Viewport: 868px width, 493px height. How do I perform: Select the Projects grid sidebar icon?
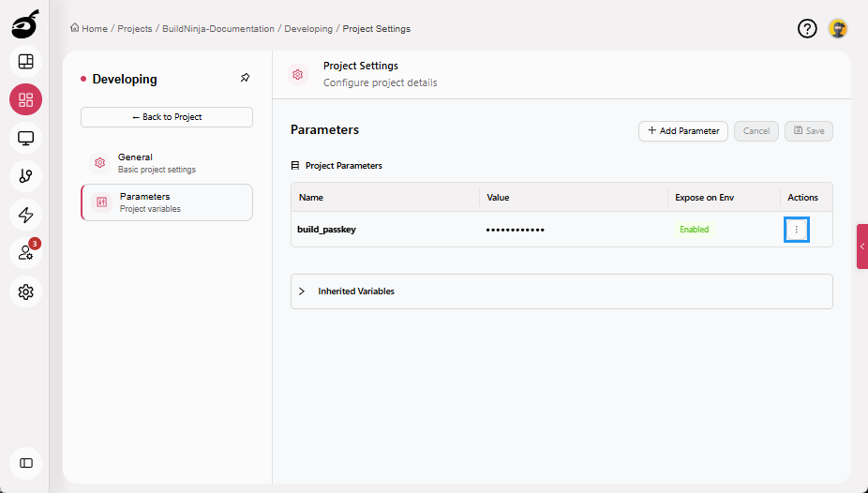click(25, 99)
